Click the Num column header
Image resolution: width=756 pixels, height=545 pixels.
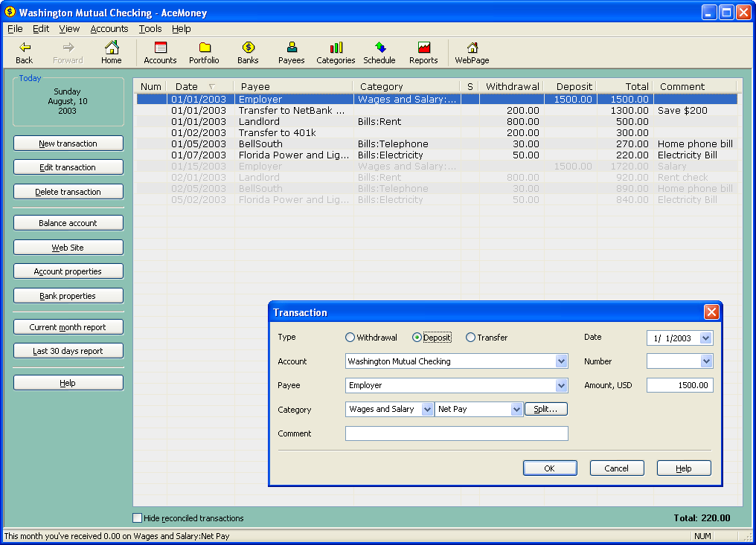(x=150, y=86)
